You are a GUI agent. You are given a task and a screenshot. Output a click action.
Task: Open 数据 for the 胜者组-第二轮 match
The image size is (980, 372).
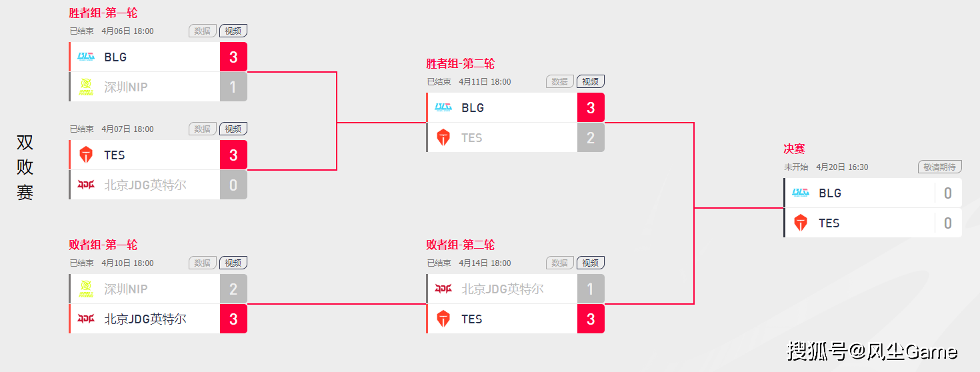coord(560,81)
